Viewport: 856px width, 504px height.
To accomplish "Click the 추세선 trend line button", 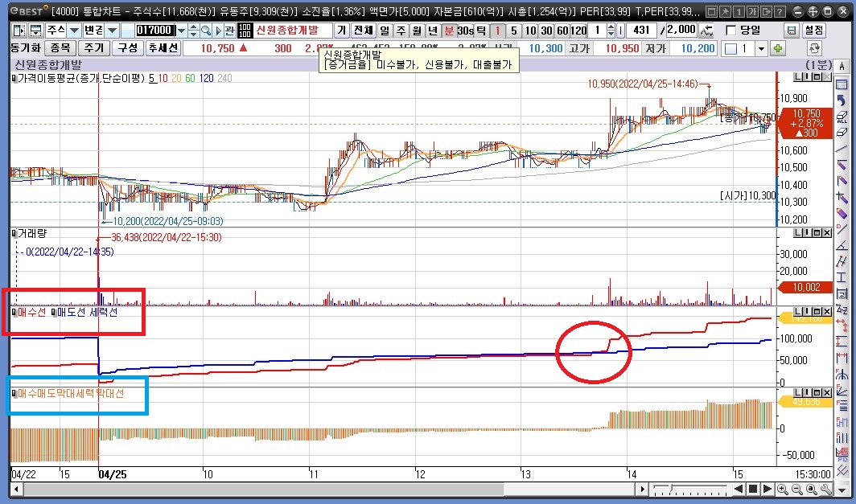I will 163,48.
